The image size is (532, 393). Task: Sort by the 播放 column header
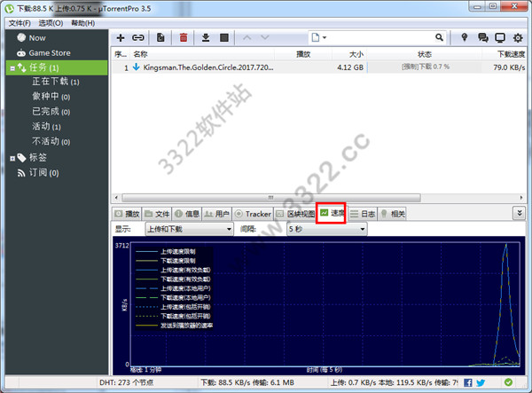pyautogui.click(x=303, y=54)
